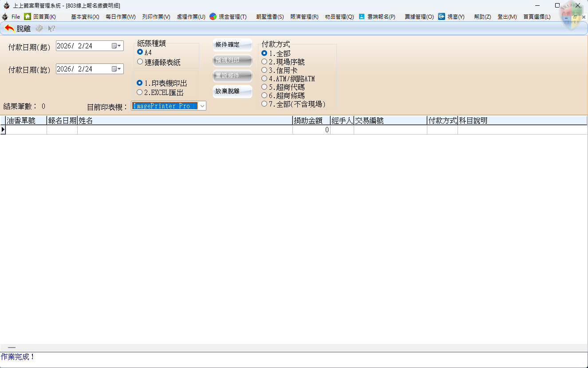Click the 條件確定 button
588x368 pixels.
click(232, 45)
